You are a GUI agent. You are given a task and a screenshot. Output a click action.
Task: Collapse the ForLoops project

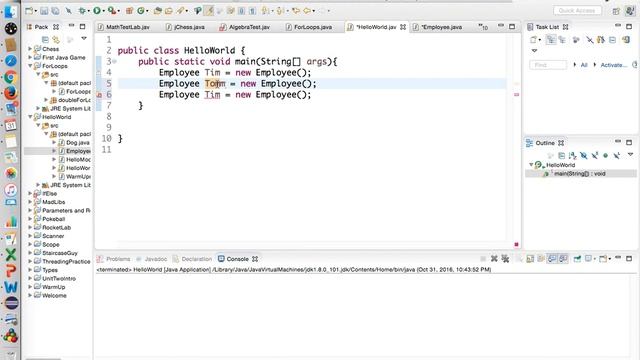point(30,66)
